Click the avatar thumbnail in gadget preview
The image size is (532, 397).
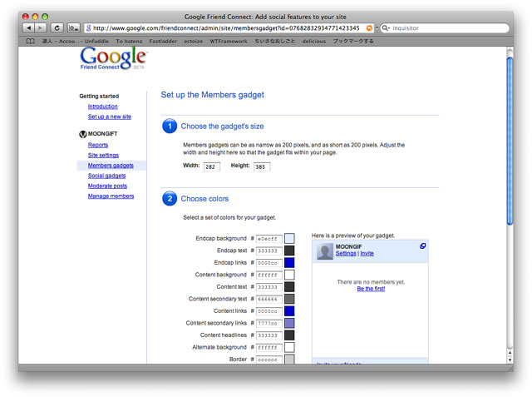(x=325, y=252)
